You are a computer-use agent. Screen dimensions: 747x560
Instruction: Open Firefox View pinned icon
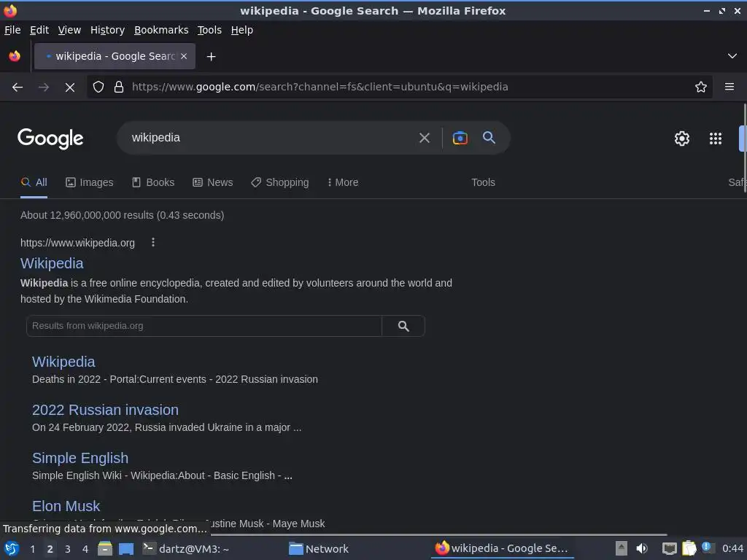15,56
